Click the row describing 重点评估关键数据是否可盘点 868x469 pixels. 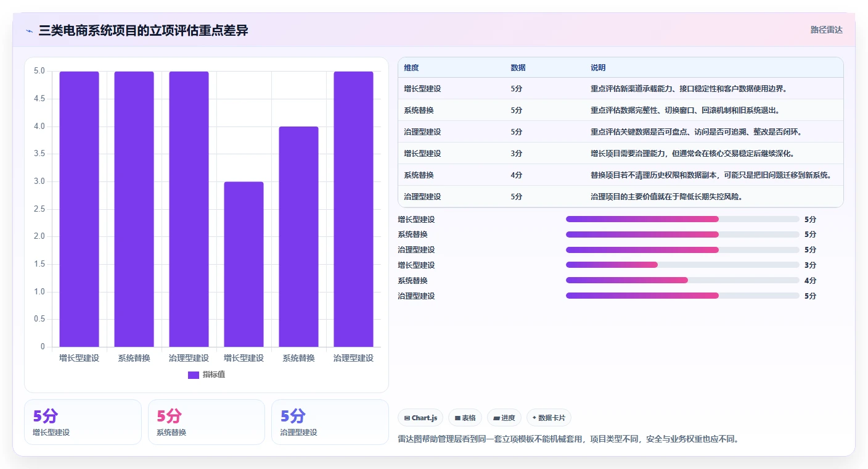pyautogui.click(x=621, y=132)
